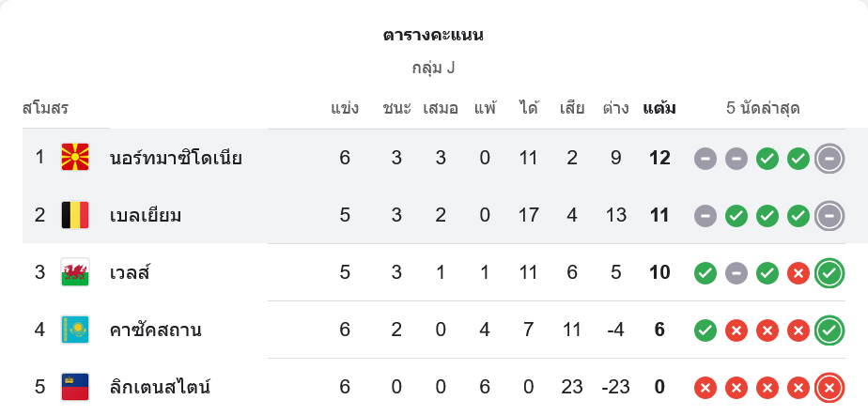Open the นอร์ทมาซิโดเนีย team link
The width and height of the screenshot is (868, 415).
176,158
